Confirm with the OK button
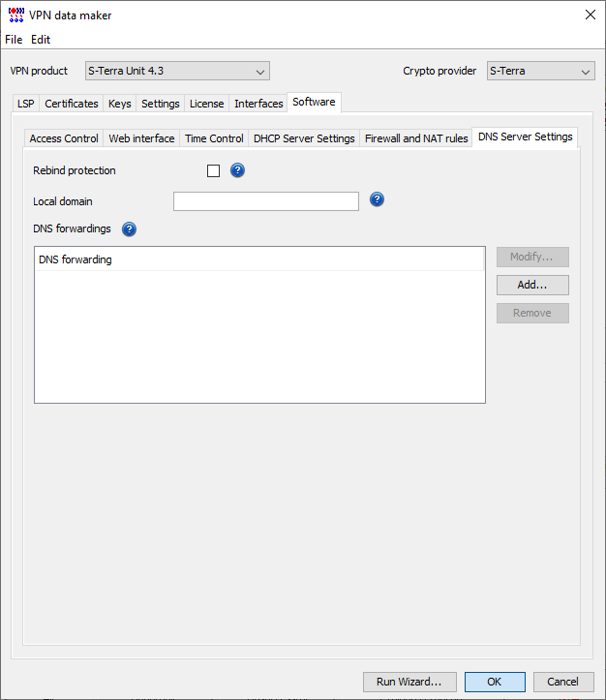606x700 pixels. tap(494, 682)
